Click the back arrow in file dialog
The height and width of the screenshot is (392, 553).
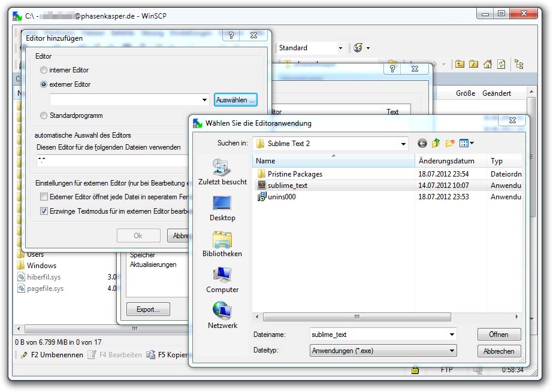[x=422, y=143]
